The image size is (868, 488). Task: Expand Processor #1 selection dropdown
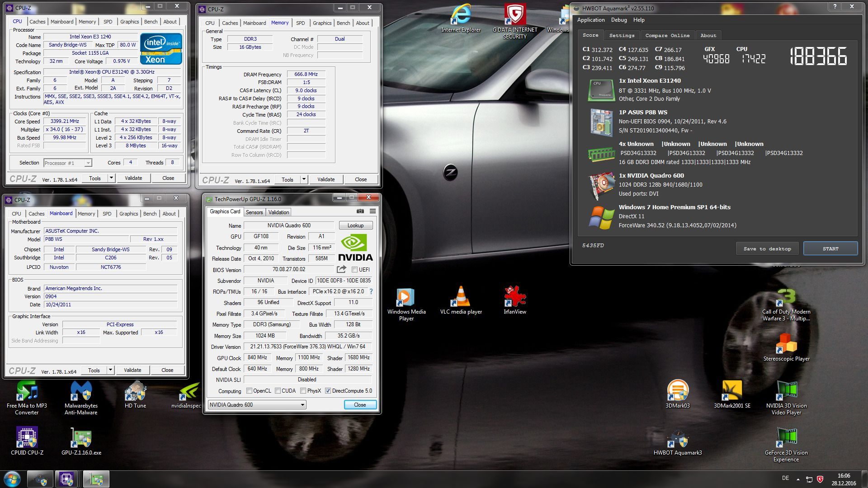click(88, 163)
